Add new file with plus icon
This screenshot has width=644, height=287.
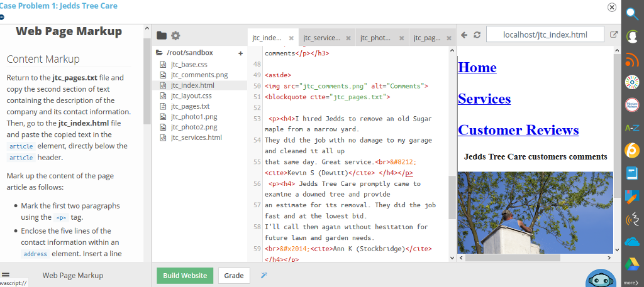pos(241,53)
